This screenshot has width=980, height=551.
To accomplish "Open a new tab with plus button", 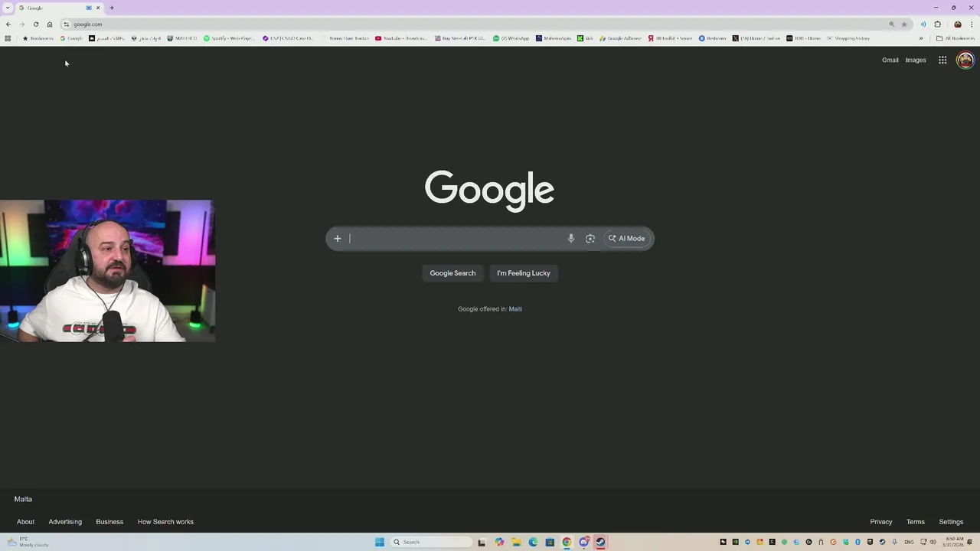I will [112, 8].
